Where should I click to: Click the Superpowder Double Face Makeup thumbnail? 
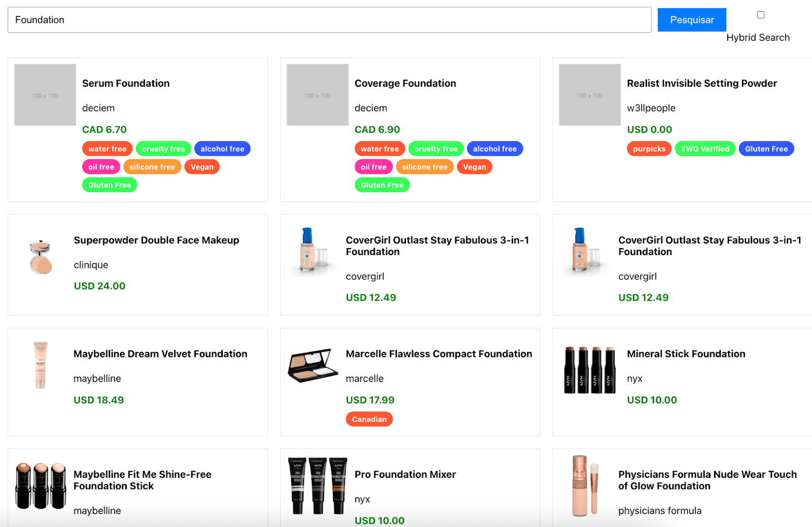pos(41,255)
